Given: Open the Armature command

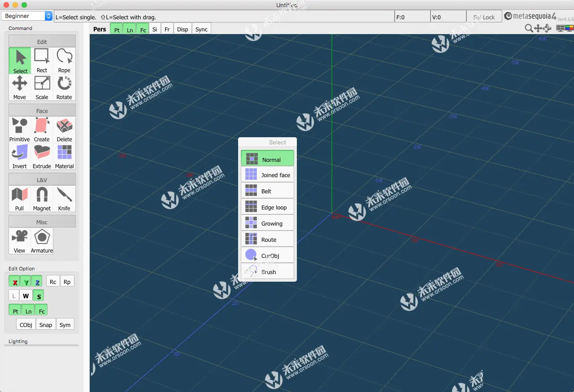Looking at the screenshot, I should pos(42,241).
